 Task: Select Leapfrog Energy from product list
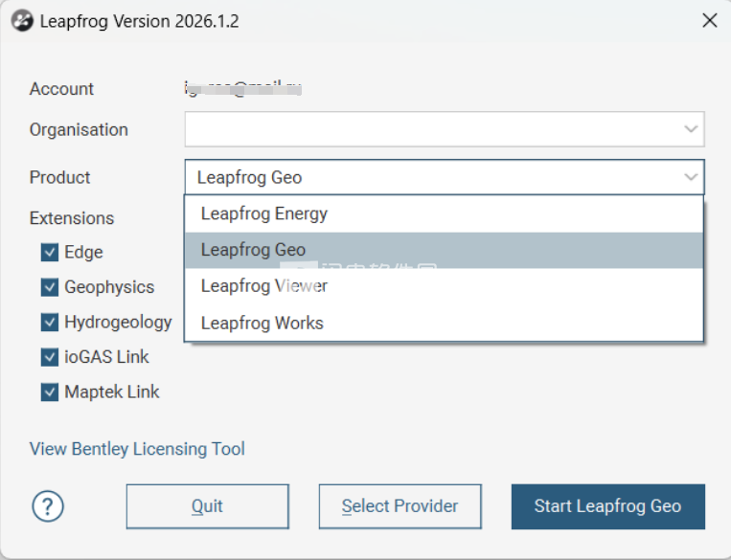pos(444,213)
